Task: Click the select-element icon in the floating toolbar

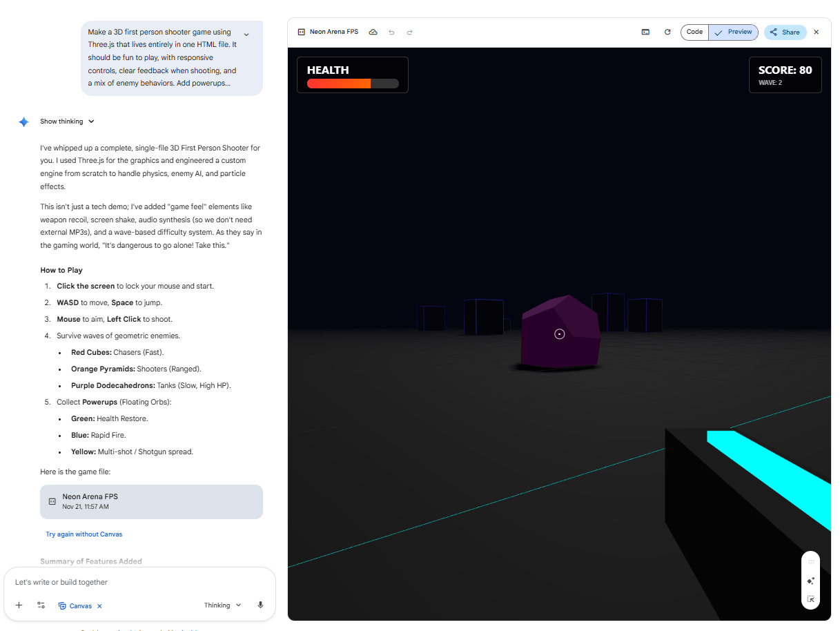Action: click(810, 599)
